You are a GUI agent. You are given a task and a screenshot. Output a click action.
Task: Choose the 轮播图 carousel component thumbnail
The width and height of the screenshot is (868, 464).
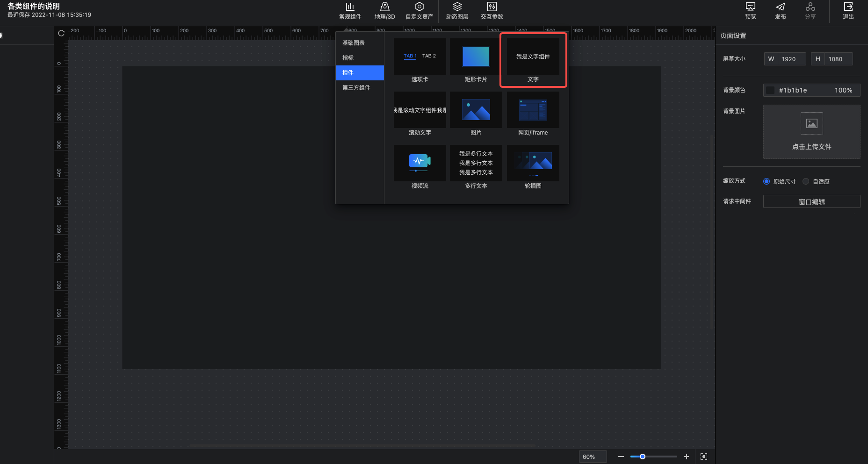click(x=533, y=163)
